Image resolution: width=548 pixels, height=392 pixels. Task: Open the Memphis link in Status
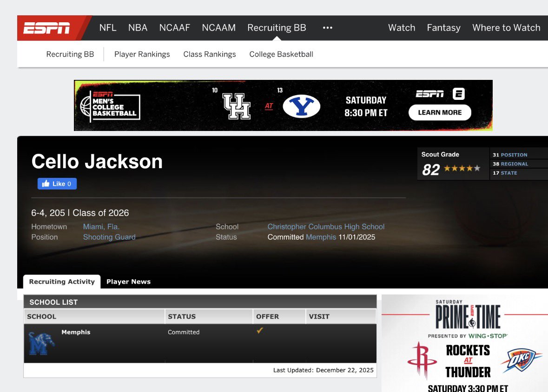click(321, 237)
